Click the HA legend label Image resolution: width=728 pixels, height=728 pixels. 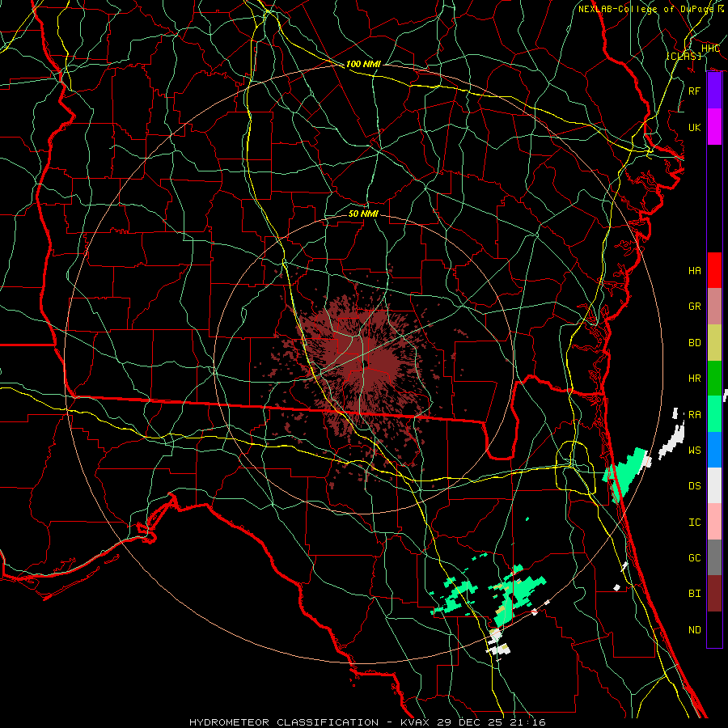(x=695, y=271)
